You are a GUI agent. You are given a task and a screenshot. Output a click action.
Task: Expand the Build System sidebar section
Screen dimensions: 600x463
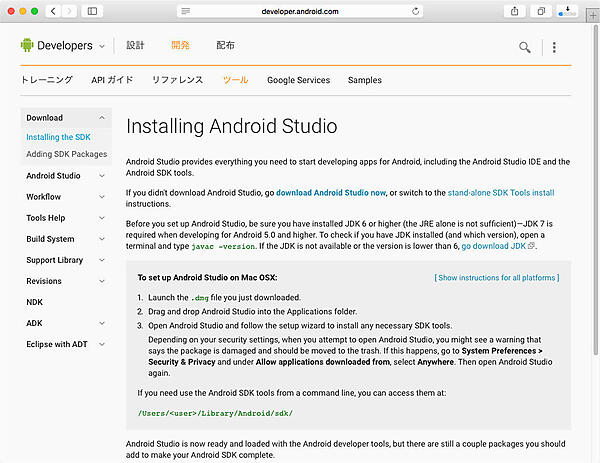click(x=102, y=239)
